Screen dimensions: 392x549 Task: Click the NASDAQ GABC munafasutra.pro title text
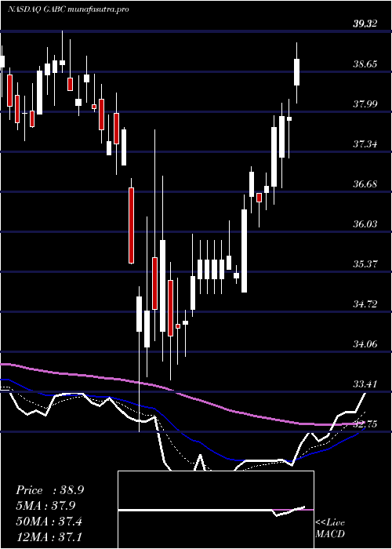tap(68, 9)
